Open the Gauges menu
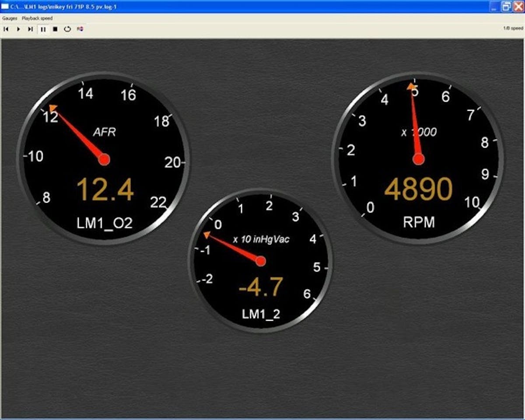The height and width of the screenshot is (420, 525). click(10, 18)
